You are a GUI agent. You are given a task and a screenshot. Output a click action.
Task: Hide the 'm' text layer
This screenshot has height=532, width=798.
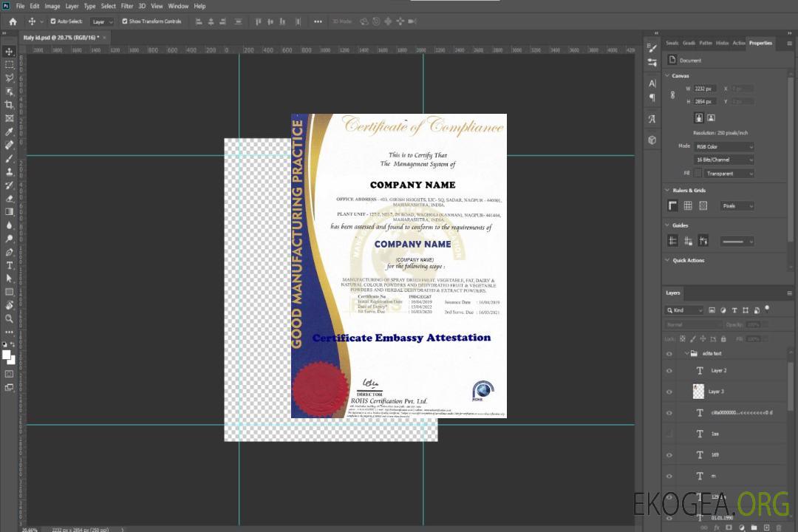click(669, 477)
